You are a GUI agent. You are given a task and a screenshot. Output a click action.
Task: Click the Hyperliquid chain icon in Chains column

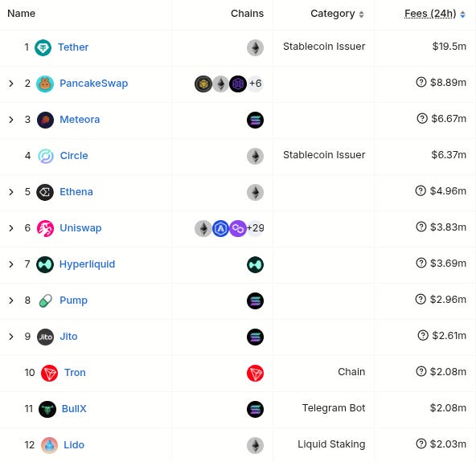point(255,264)
